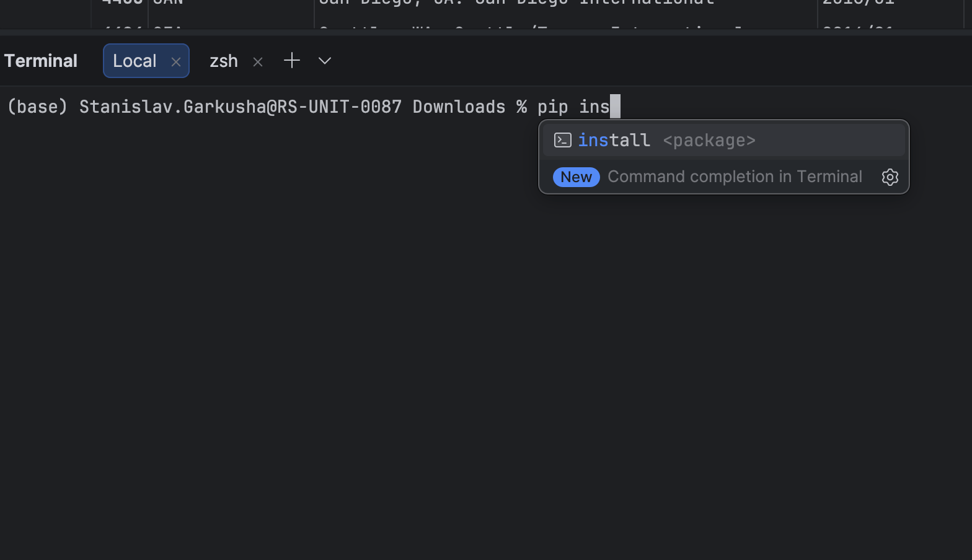The height and width of the screenshot is (560, 972).
Task: Open a new terminal session with plus icon
Action: pyautogui.click(x=291, y=61)
